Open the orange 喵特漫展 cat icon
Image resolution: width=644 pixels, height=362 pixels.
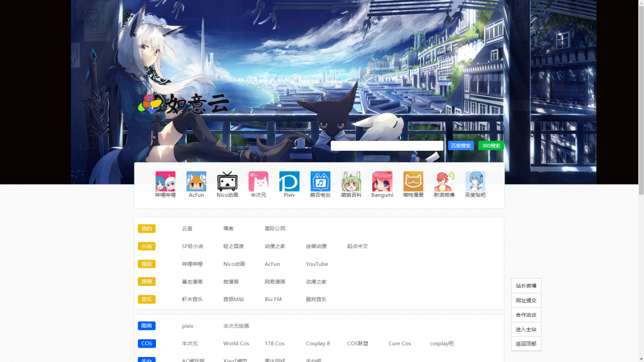[413, 182]
